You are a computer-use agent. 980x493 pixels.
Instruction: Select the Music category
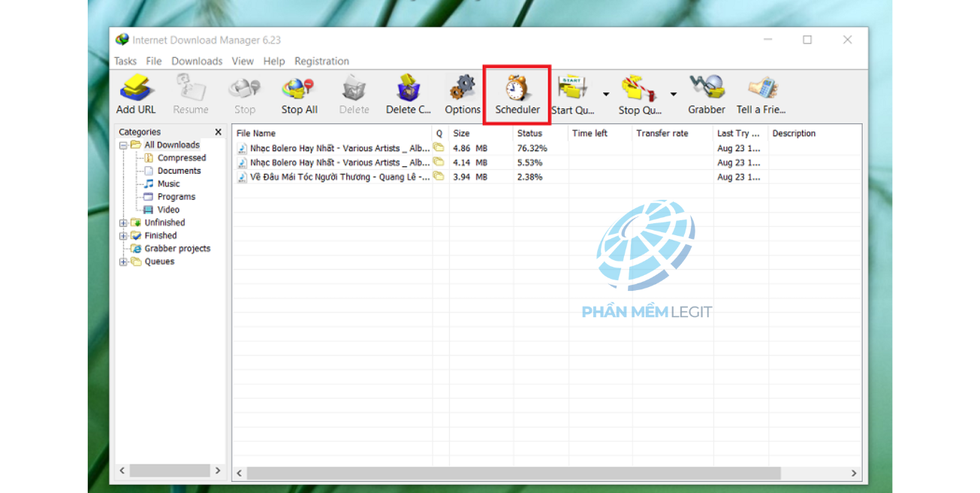[169, 183]
